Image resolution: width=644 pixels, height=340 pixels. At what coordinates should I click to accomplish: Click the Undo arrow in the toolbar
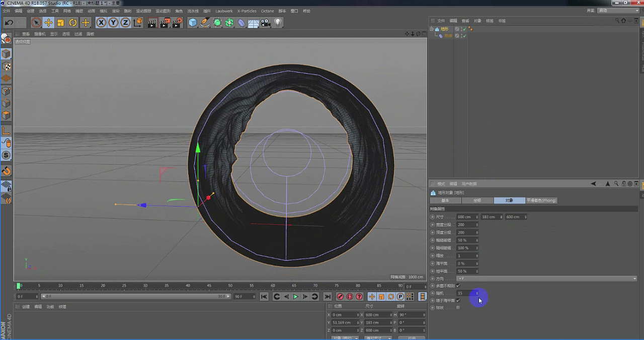pyautogui.click(x=9, y=23)
